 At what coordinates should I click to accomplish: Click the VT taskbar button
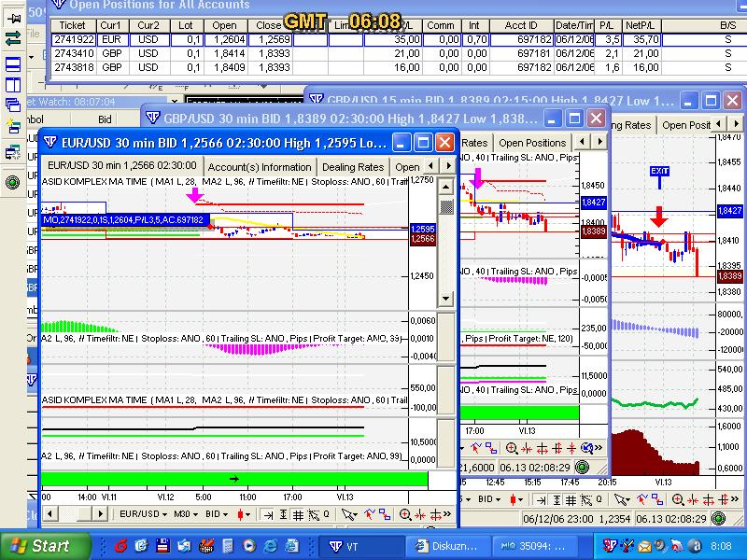[x=358, y=545]
